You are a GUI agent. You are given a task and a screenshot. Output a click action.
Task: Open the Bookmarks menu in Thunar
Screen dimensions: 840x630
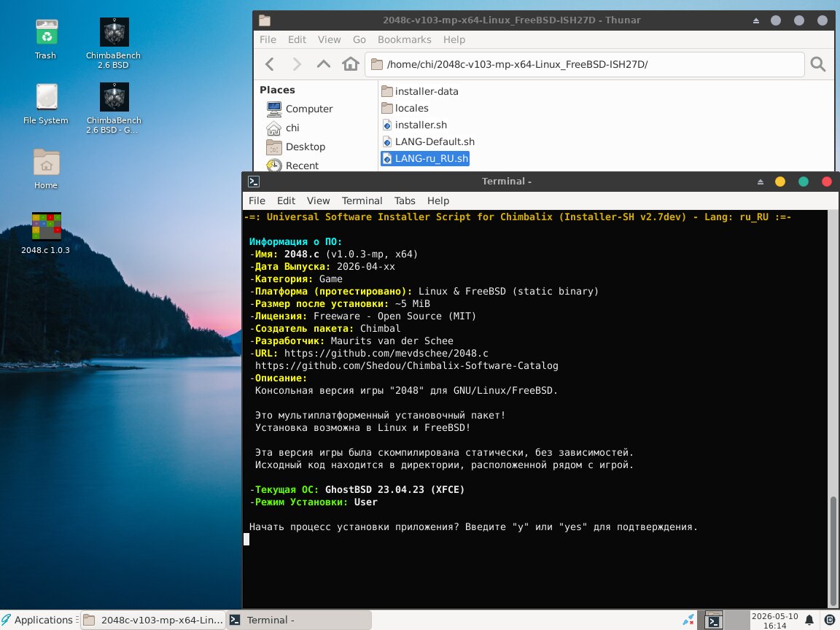[x=404, y=39]
